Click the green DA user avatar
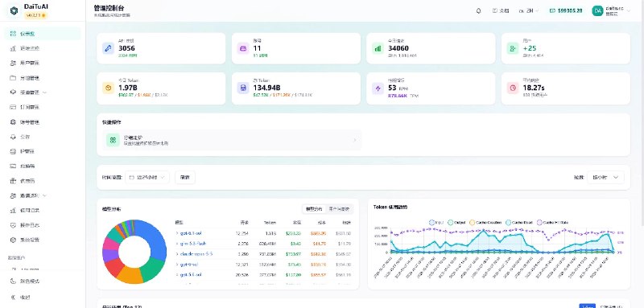The height and width of the screenshot is (308, 644). 597,11
